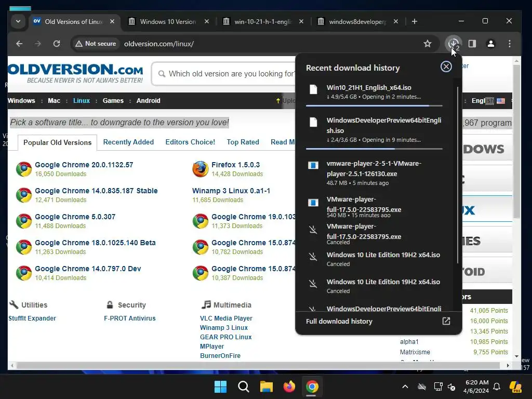Image resolution: width=532 pixels, height=399 pixels.
Task: Go back with the browser back arrow
Action: (x=19, y=44)
